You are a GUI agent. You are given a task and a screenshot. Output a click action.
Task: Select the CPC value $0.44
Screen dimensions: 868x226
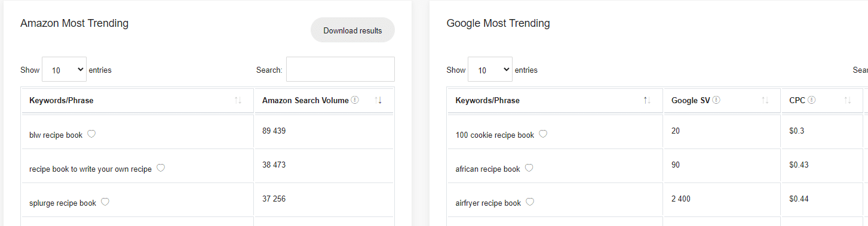799,199
